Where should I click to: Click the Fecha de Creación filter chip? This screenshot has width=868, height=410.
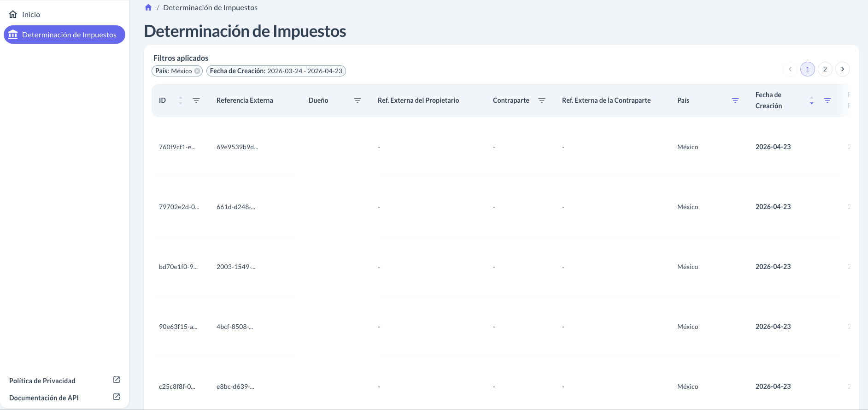[276, 71]
